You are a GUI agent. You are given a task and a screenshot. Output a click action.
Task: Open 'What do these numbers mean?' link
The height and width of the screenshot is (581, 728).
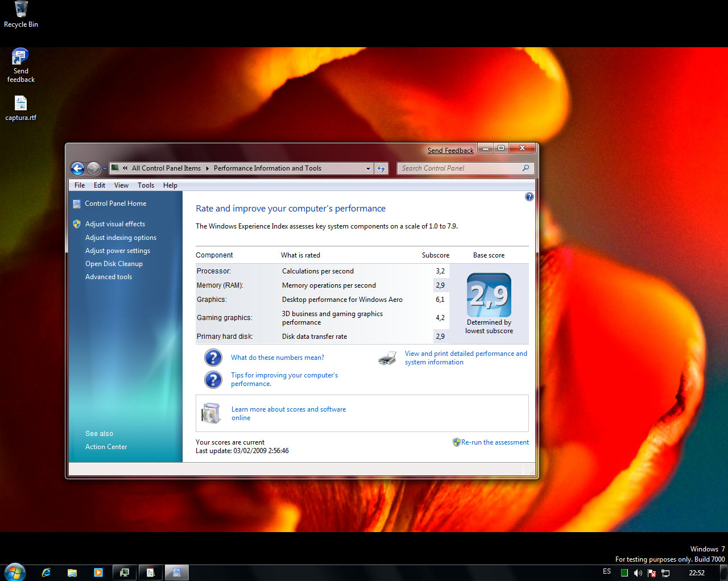click(278, 358)
